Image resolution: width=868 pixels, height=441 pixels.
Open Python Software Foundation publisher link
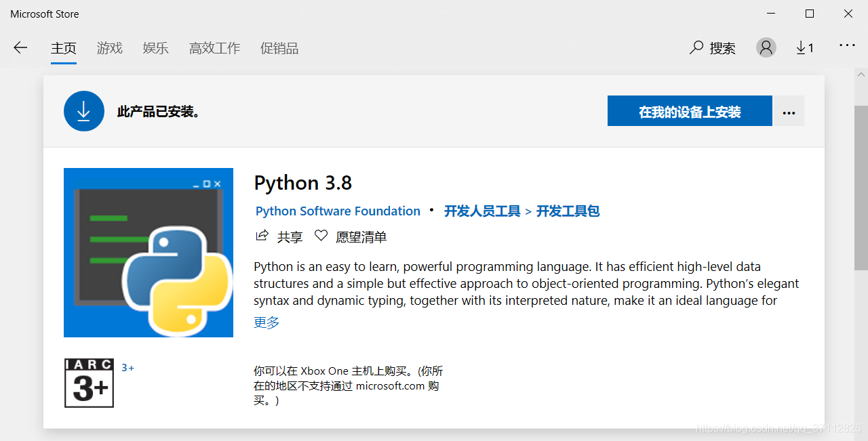(338, 211)
